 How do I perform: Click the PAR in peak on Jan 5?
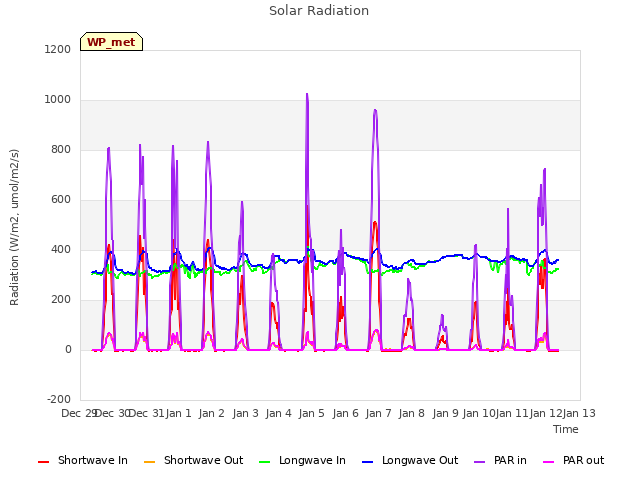pos(307,94)
